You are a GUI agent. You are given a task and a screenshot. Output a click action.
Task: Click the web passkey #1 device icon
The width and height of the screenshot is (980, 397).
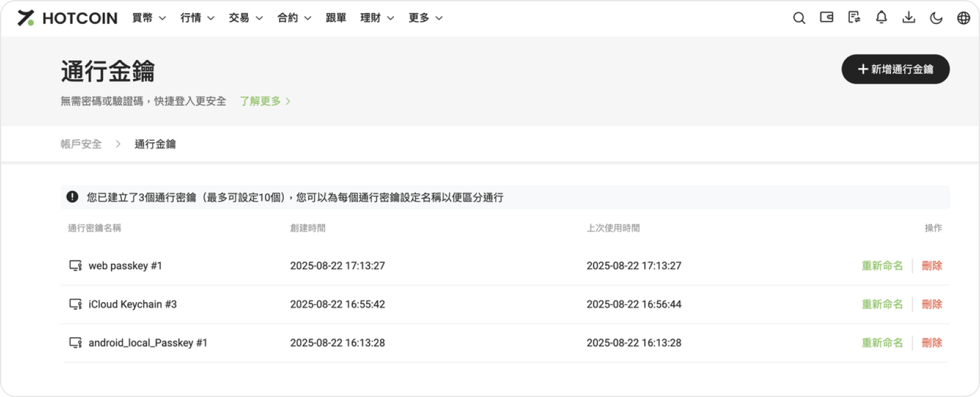75,265
